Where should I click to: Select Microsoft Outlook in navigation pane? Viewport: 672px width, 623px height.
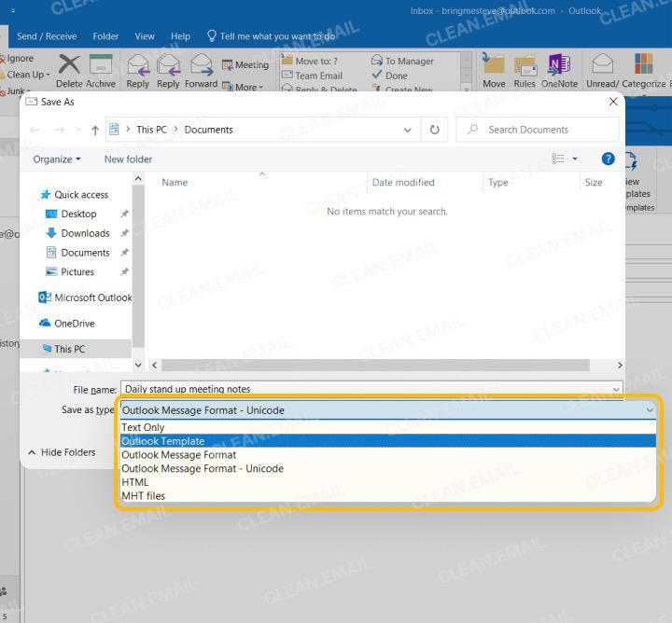point(85,298)
